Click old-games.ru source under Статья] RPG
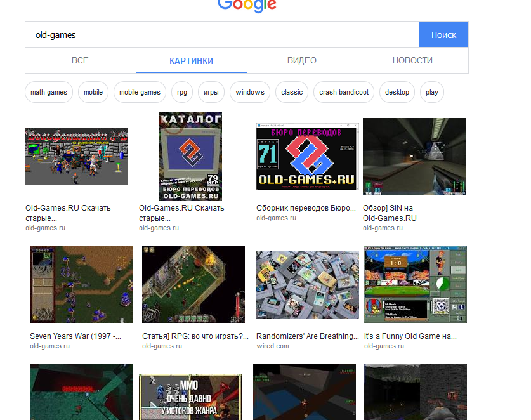This screenshot has width=531, height=420. pyautogui.click(x=162, y=346)
